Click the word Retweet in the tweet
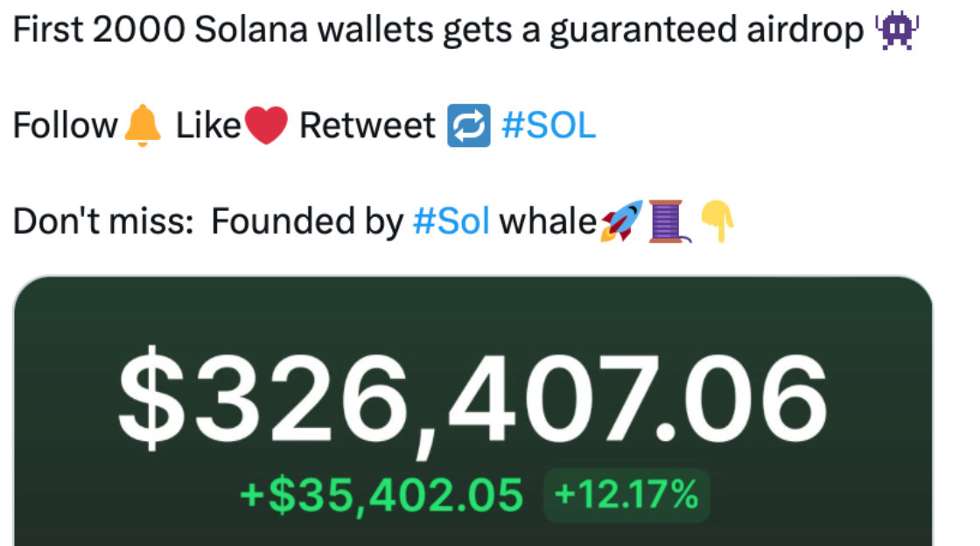980x546 pixels. point(367,126)
